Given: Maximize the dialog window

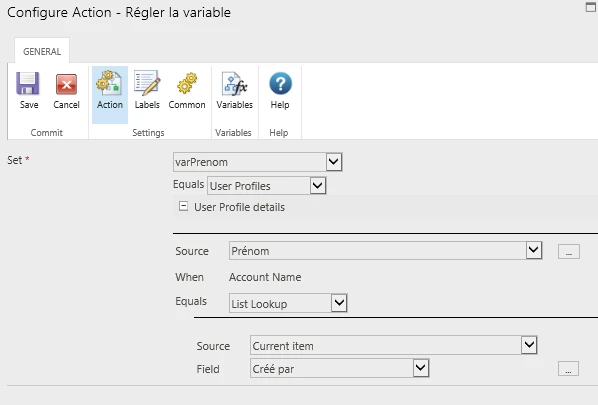Looking at the screenshot, I should click(590, 7).
